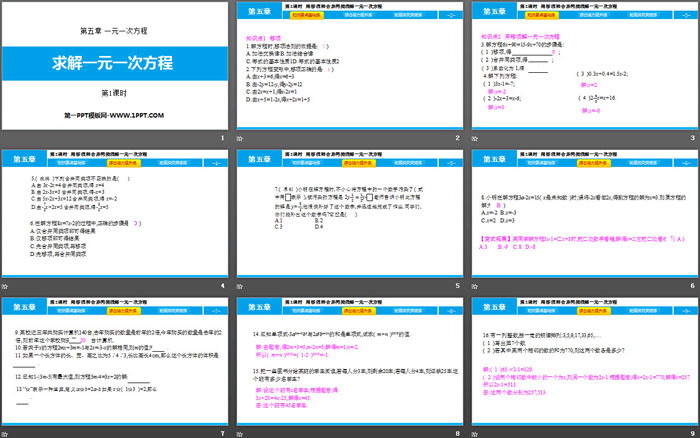Click slide number 8 label
700x438 pixels.
coord(458,434)
